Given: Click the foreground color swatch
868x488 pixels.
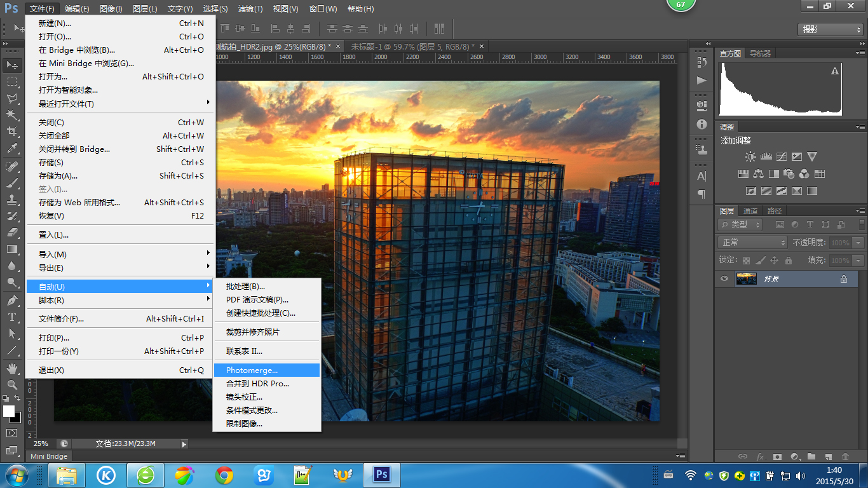Looking at the screenshot, I should 9,411.
